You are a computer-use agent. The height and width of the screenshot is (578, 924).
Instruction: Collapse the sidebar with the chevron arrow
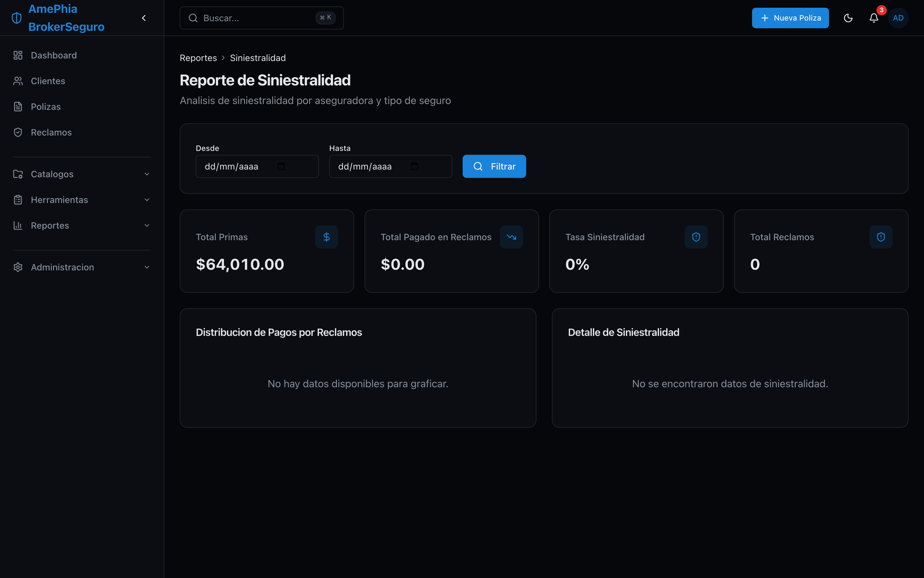coord(144,18)
